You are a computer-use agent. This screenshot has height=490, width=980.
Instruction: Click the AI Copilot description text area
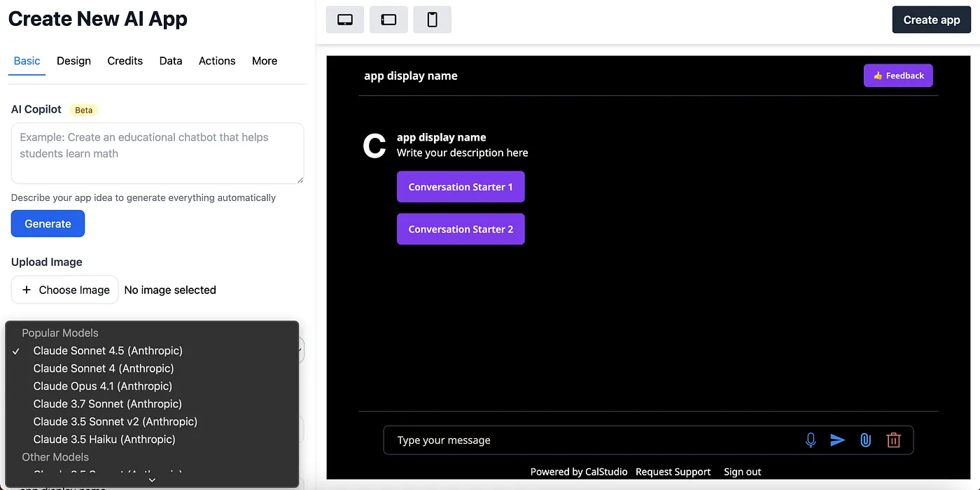click(x=157, y=153)
